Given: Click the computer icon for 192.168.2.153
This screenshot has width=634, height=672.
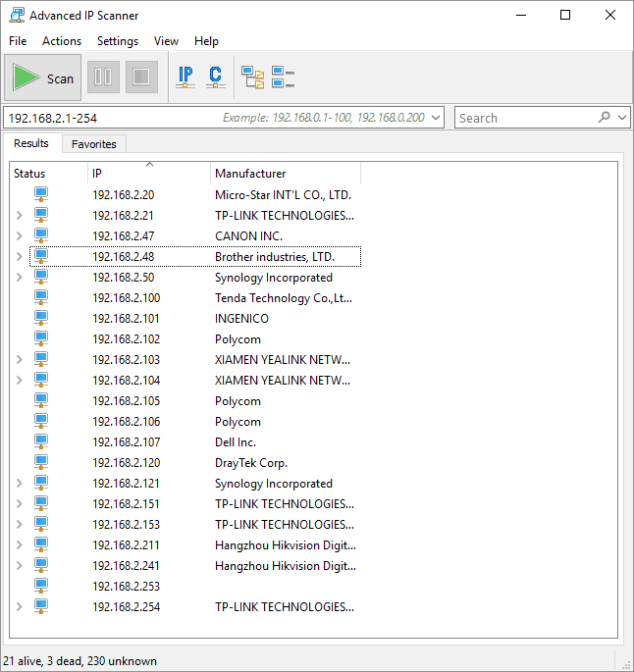Looking at the screenshot, I should point(41,524).
